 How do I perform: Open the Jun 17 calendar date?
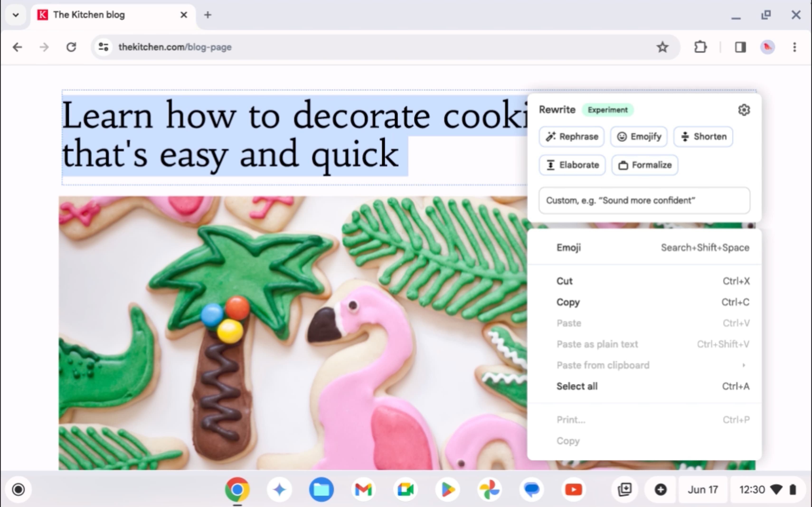(702, 490)
